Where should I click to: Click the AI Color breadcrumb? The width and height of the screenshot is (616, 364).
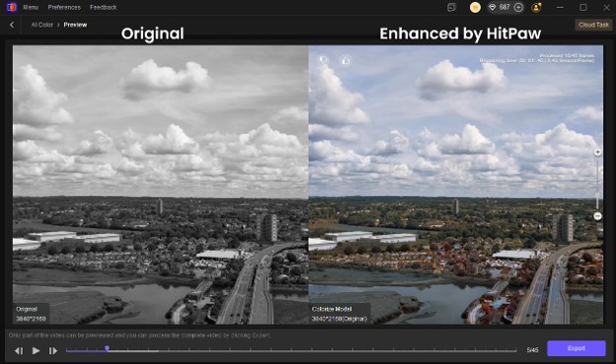click(42, 25)
